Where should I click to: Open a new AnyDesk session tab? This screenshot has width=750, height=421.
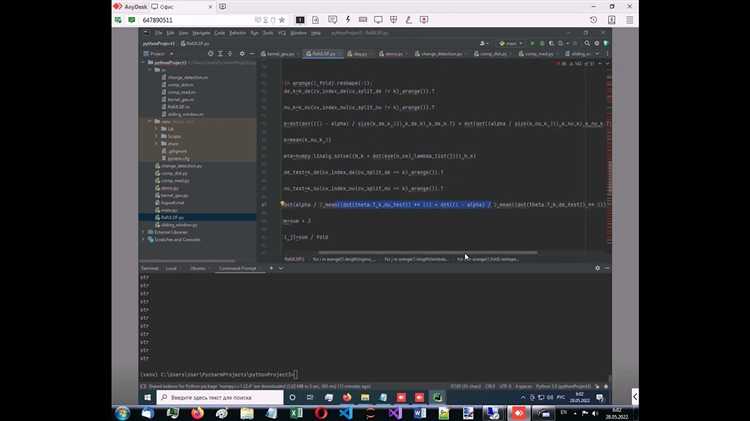(x=222, y=7)
